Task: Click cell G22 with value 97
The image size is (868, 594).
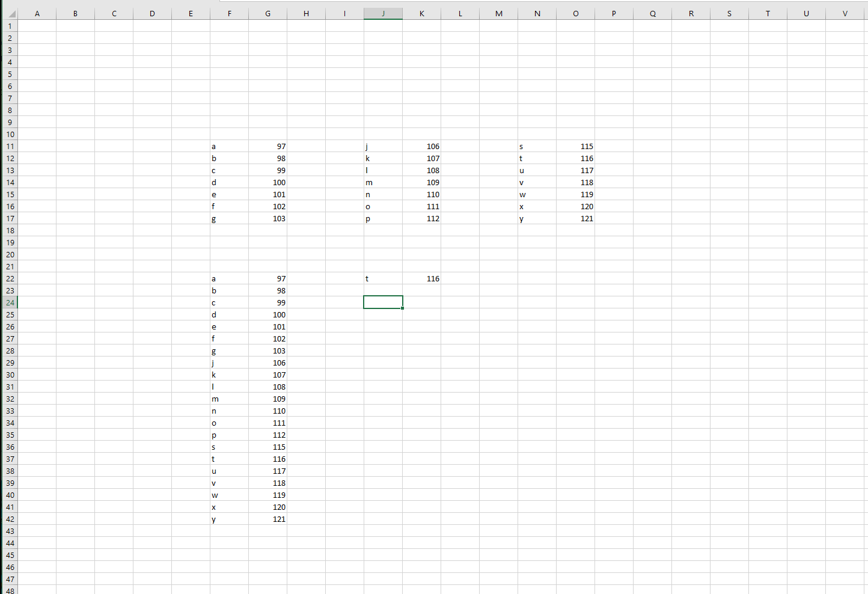Action: coord(268,278)
